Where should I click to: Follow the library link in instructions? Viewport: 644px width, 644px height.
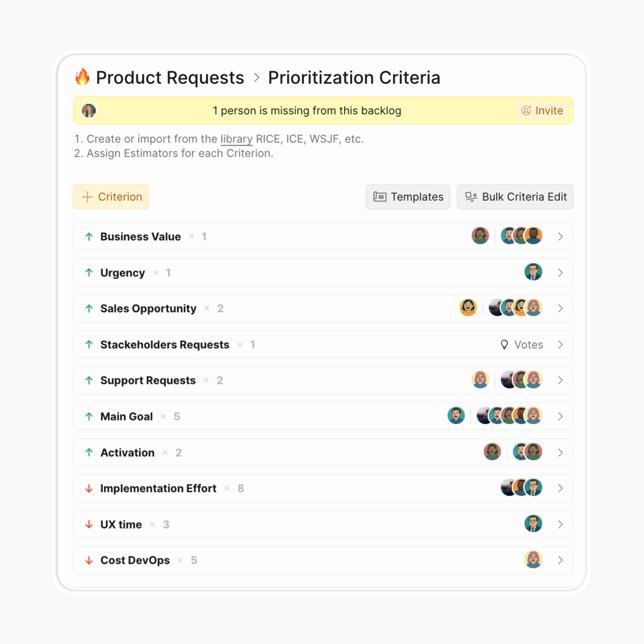tap(236, 139)
